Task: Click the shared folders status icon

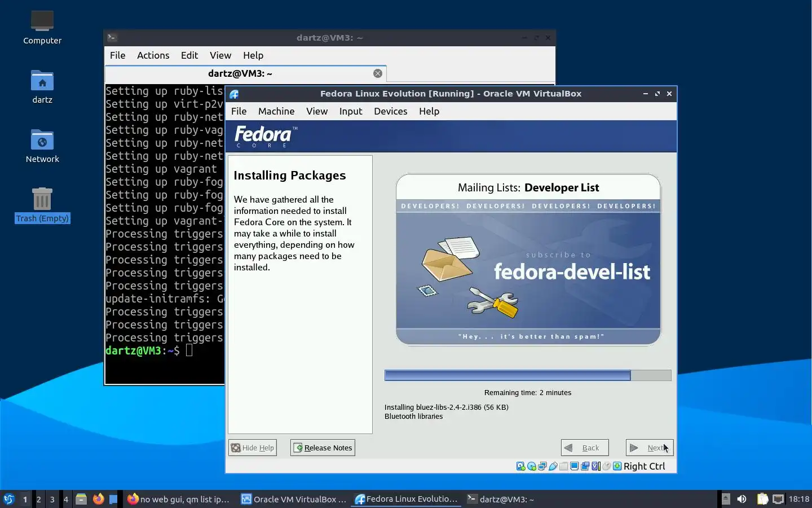Action: [x=564, y=466]
